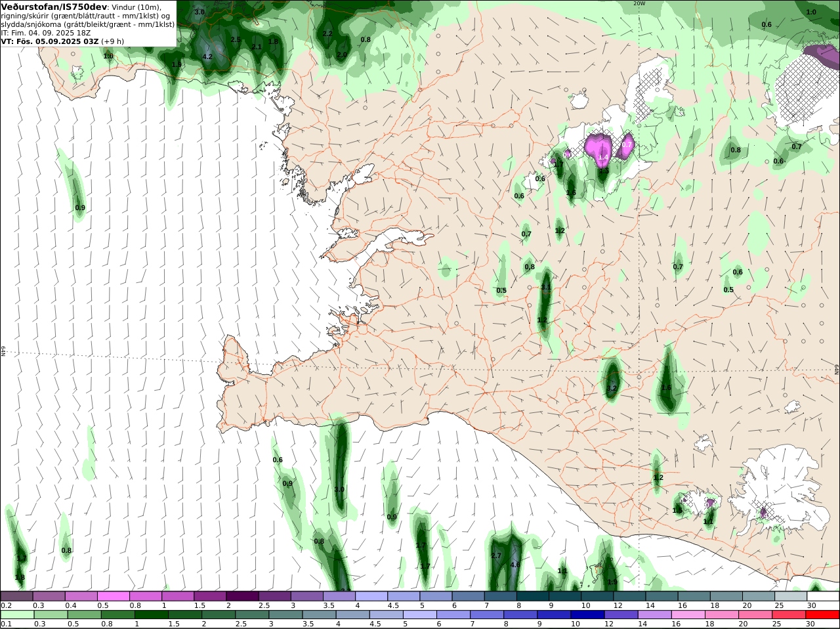Screen dimensions: 840x629
Task: Click the 2.5 precipitation value on the map
Action: [x=236, y=40]
